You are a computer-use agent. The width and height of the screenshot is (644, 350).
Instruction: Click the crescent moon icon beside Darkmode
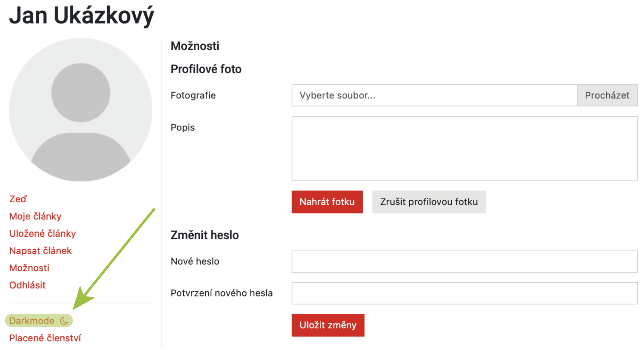[64, 320]
